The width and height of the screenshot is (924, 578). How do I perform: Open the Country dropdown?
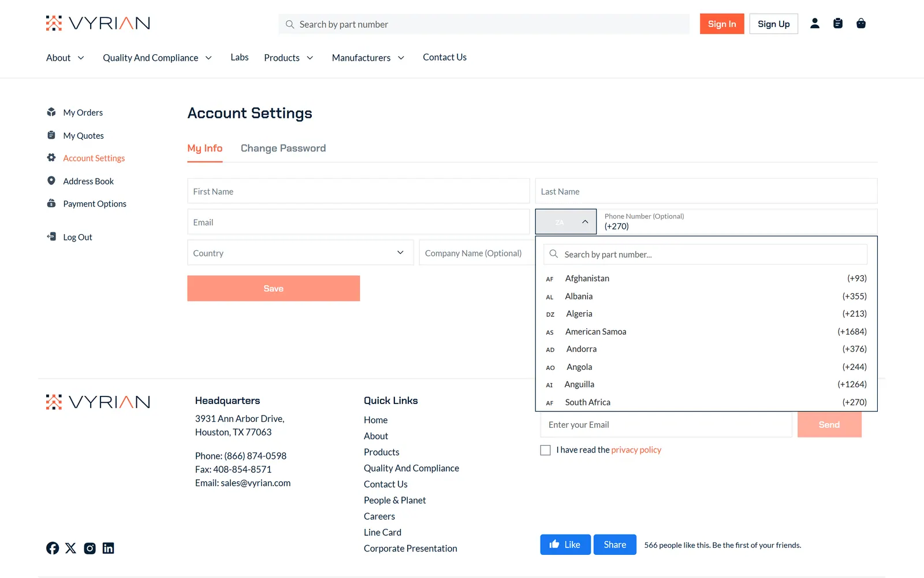tap(300, 253)
